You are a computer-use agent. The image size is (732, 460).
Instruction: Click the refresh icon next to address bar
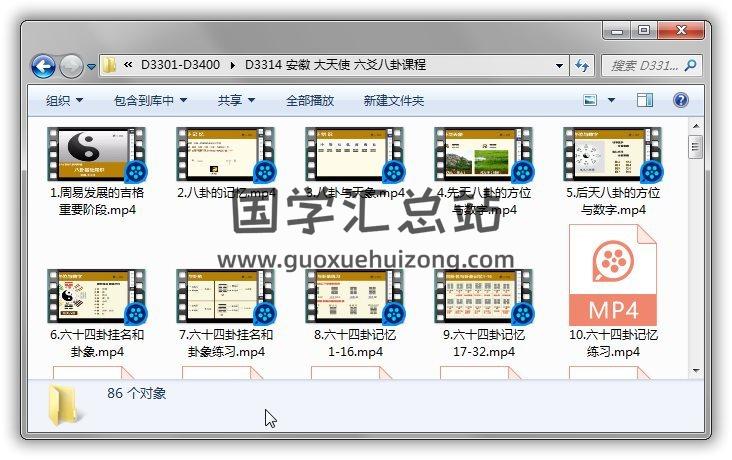pos(582,66)
